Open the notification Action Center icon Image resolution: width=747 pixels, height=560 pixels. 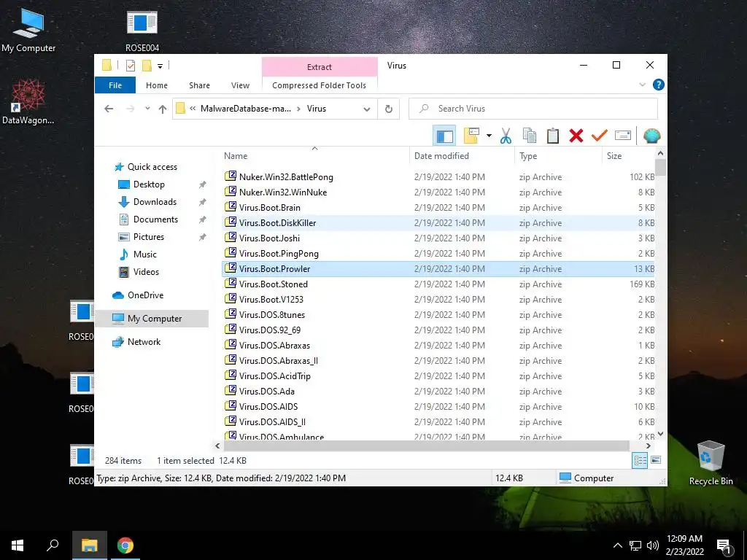(x=724, y=545)
